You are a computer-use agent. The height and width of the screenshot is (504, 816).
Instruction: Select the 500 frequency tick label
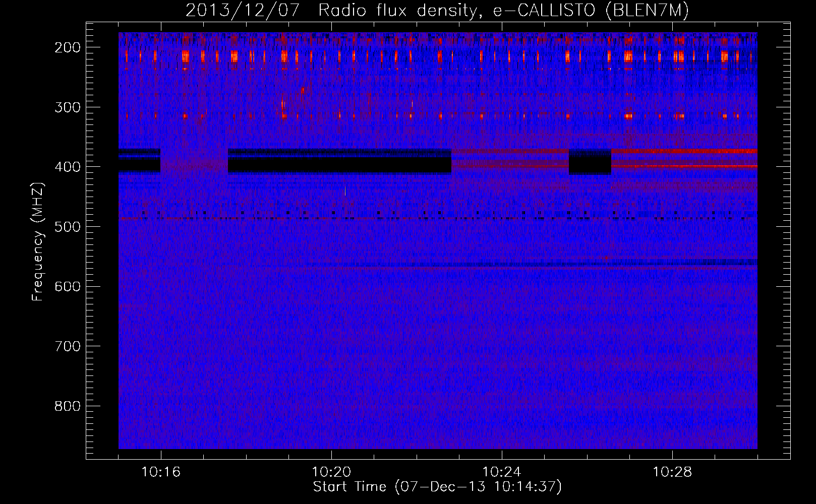click(67, 227)
